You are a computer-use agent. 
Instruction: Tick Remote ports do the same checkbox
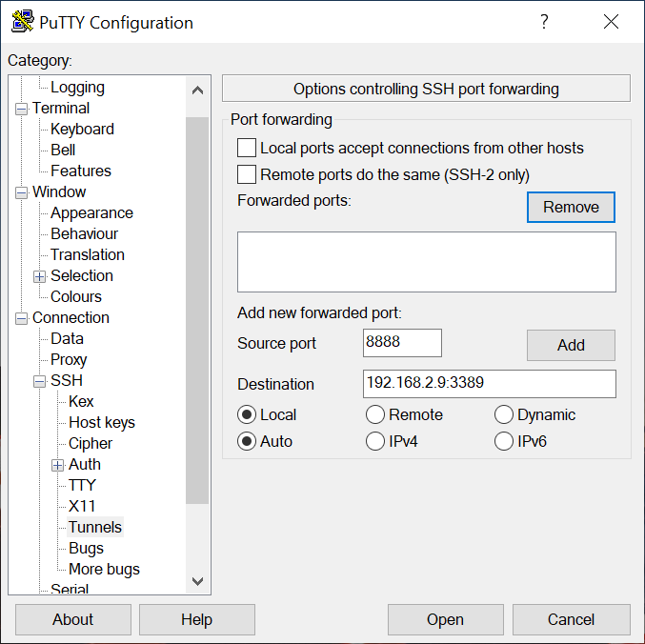coord(247,174)
